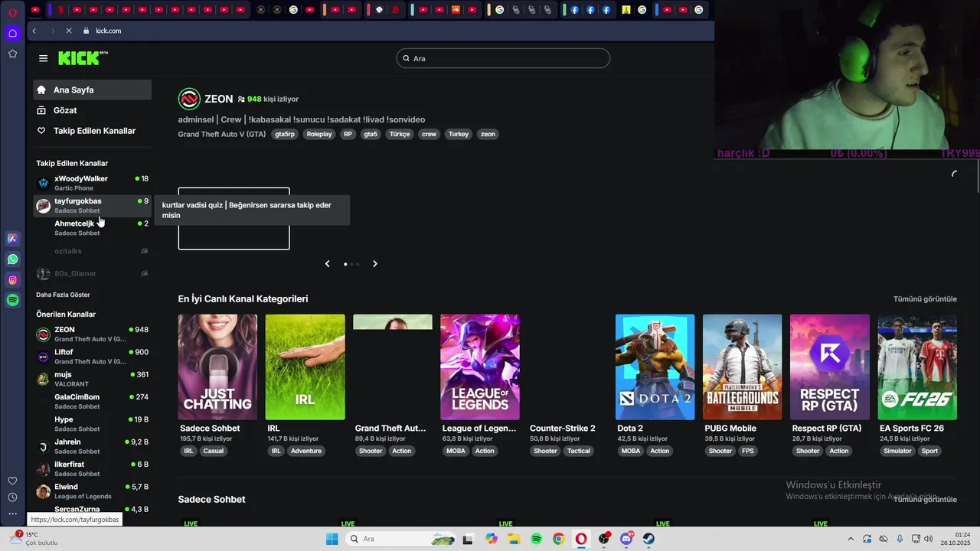Click the gta5rp tag

(285, 134)
